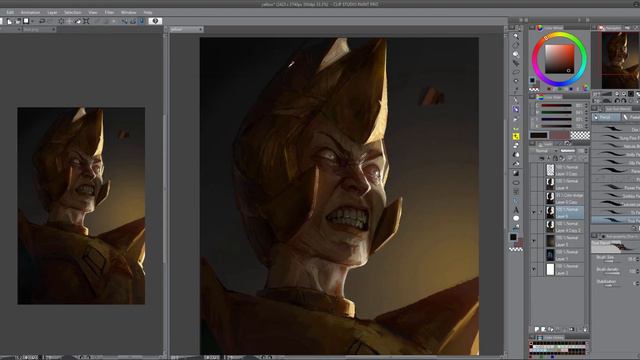Pick a color in the wheel's saturation square

pyautogui.click(x=559, y=59)
